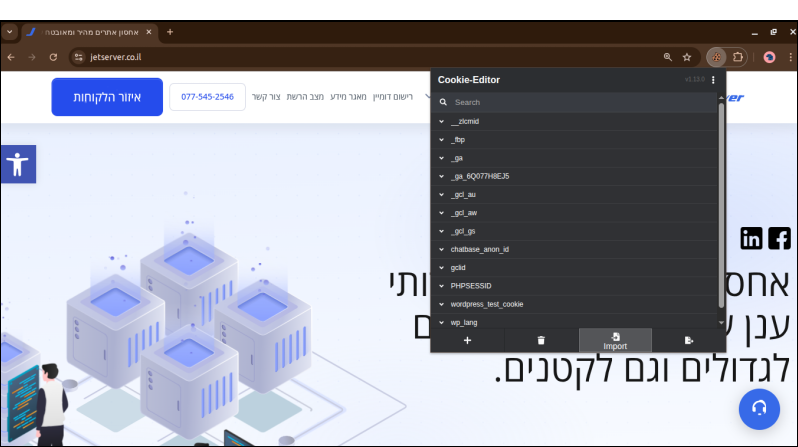Open the Facebook icon link

(779, 238)
